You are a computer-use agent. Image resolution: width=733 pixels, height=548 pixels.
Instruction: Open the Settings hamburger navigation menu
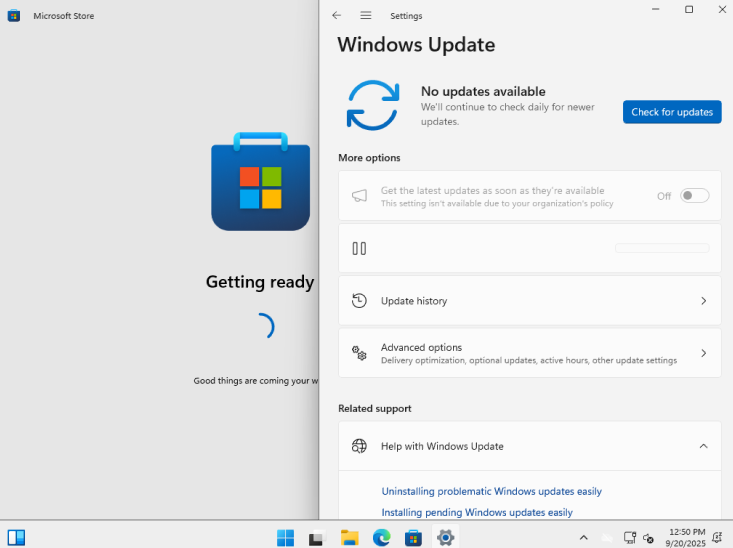366,15
